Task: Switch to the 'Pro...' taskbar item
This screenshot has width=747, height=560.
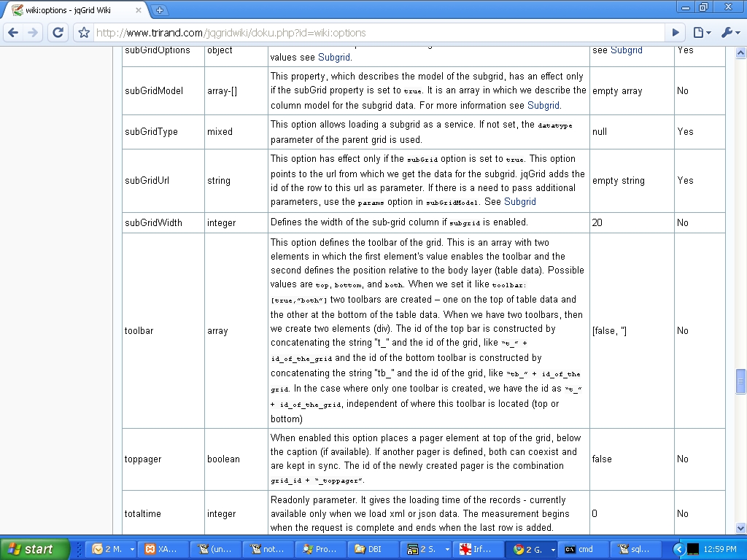Action: [x=321, y=549]
